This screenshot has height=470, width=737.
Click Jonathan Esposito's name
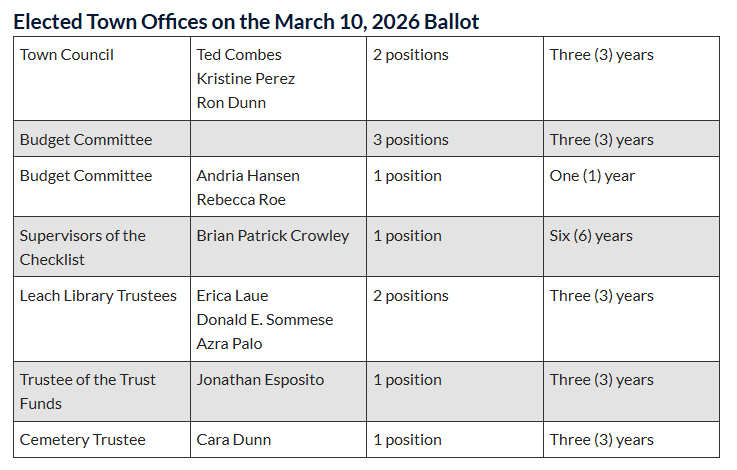260,380
